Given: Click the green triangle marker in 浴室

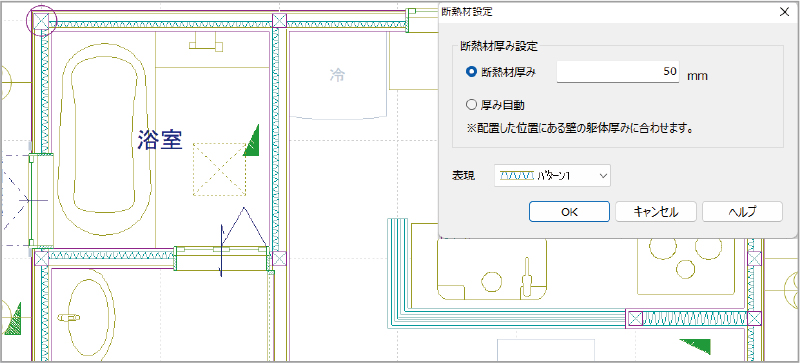Looking at the screenshot, I should [x=253, y=140].
